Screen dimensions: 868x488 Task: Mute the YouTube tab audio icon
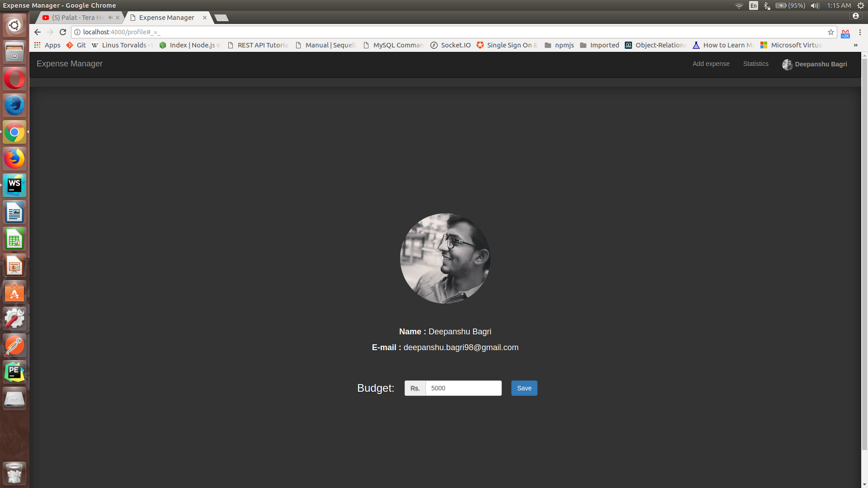coord(110,18)
